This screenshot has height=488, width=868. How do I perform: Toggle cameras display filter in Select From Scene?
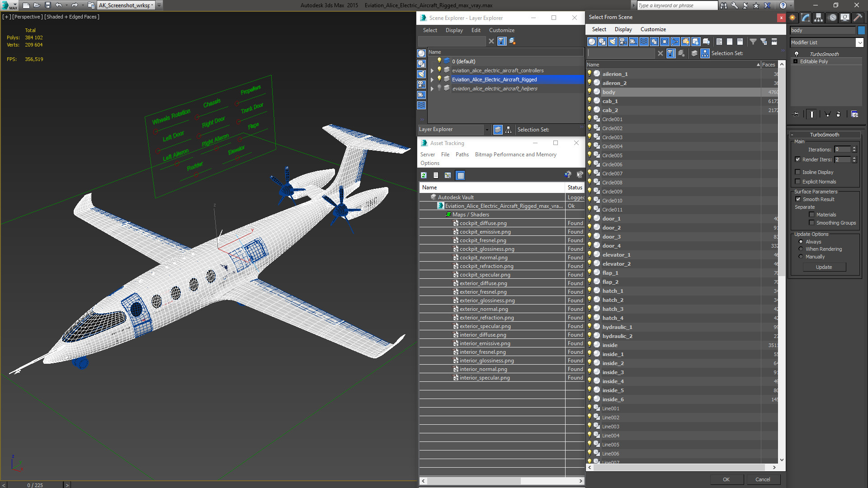[623, 42]
